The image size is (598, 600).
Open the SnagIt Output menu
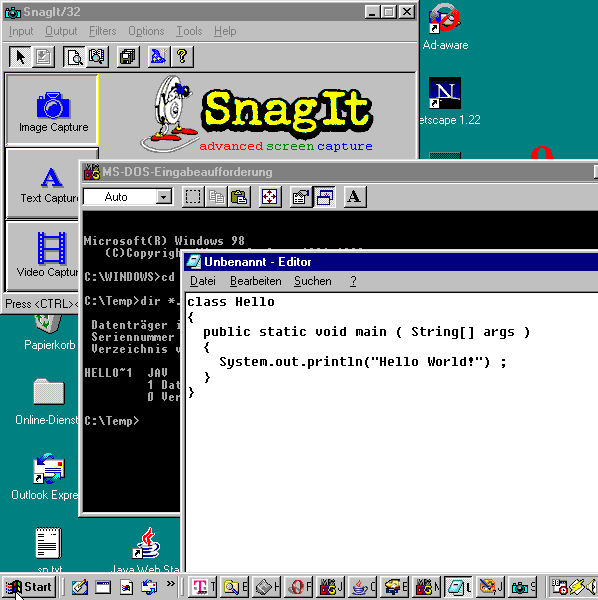click(61, 31)
